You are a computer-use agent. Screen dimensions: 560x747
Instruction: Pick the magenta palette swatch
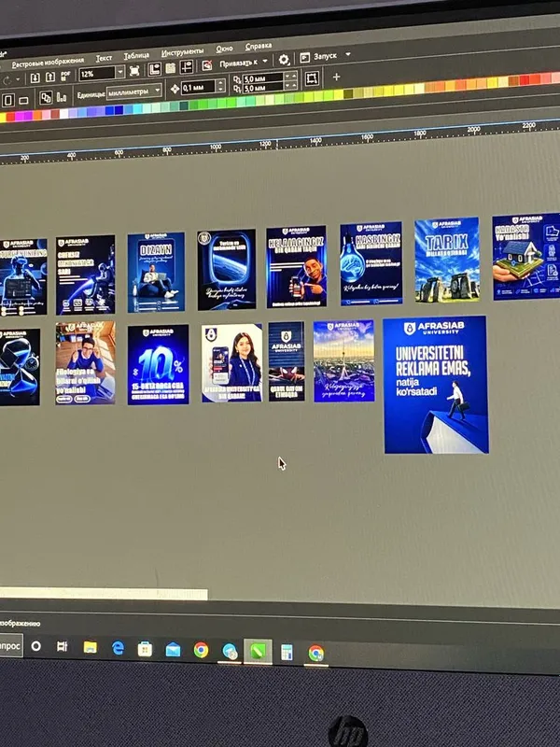(x=20, y=116)
